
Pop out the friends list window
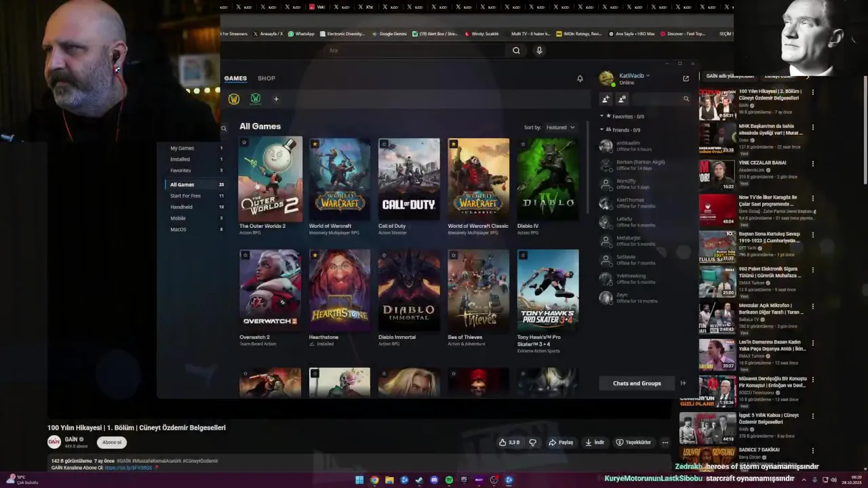(x=686, y=79)
